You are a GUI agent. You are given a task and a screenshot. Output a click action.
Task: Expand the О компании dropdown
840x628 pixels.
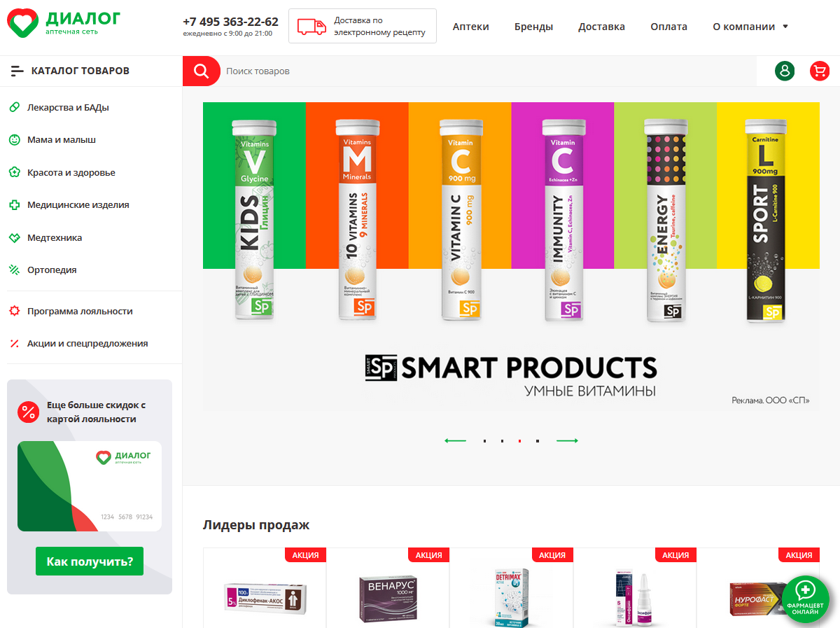(x=750, y=27)
